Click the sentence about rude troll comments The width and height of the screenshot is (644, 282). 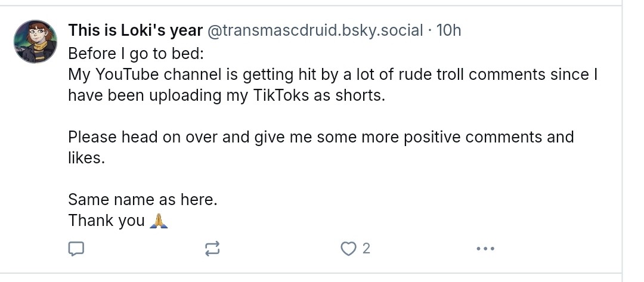tap(333, 75)
